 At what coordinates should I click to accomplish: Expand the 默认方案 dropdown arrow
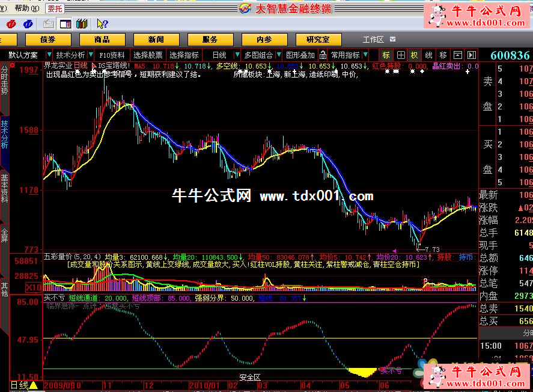[49, 55]
